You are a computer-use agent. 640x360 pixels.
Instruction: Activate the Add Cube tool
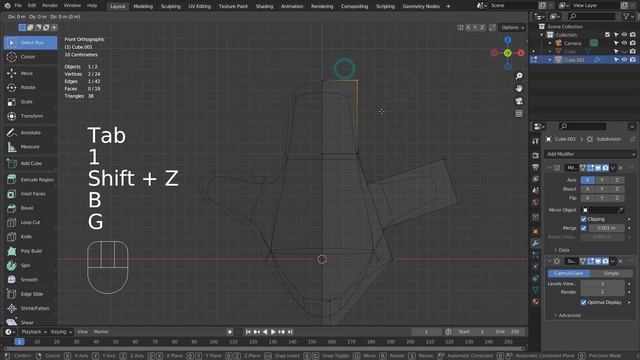[x=30, y=163]
